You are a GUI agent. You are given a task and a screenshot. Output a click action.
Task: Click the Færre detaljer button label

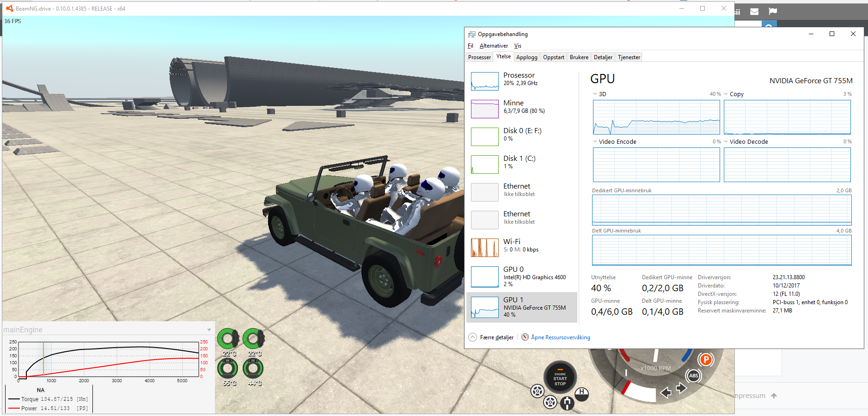497,337
